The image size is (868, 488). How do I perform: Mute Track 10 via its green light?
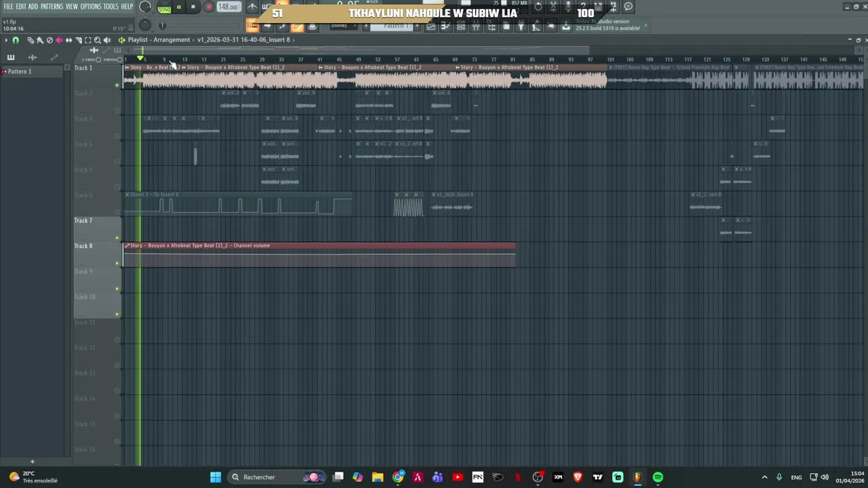point(117,314)
